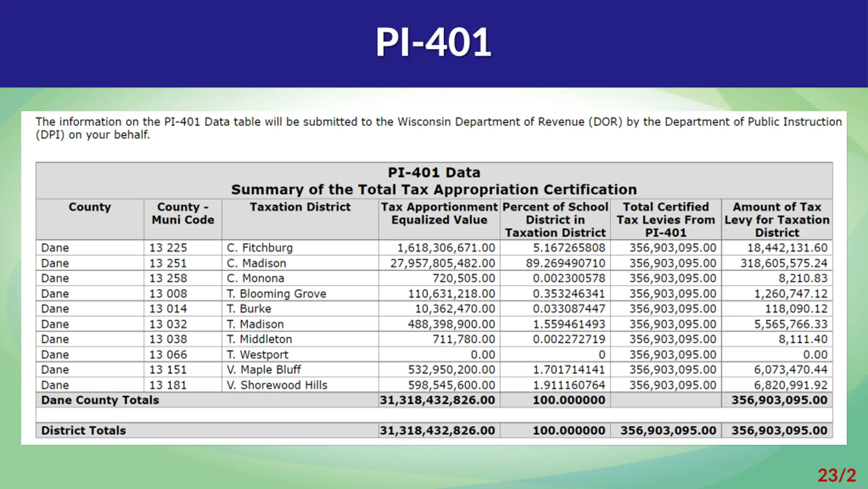Click percent value '1.559461493'
The height and width of the screenshot is (489, 868).
point(569,324)
